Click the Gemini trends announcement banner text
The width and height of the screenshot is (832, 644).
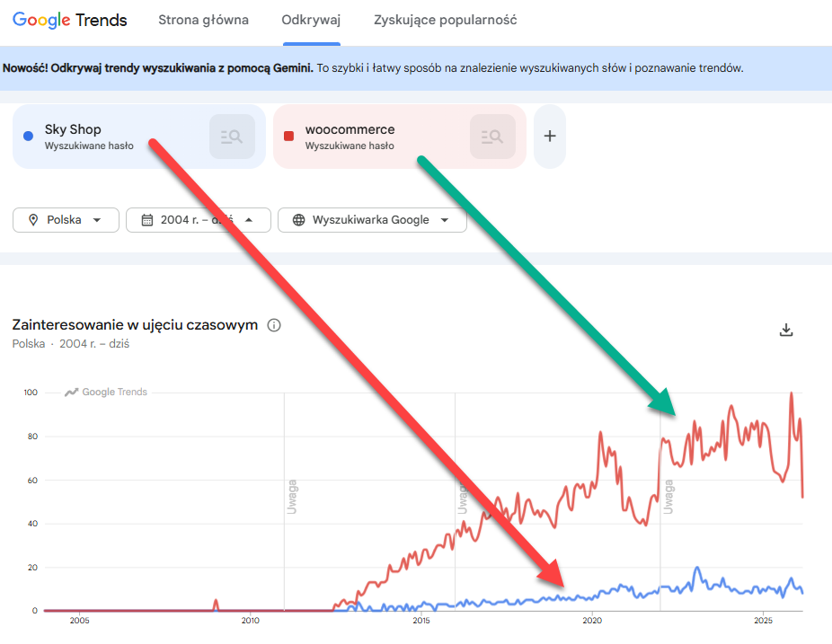(373, 67)
